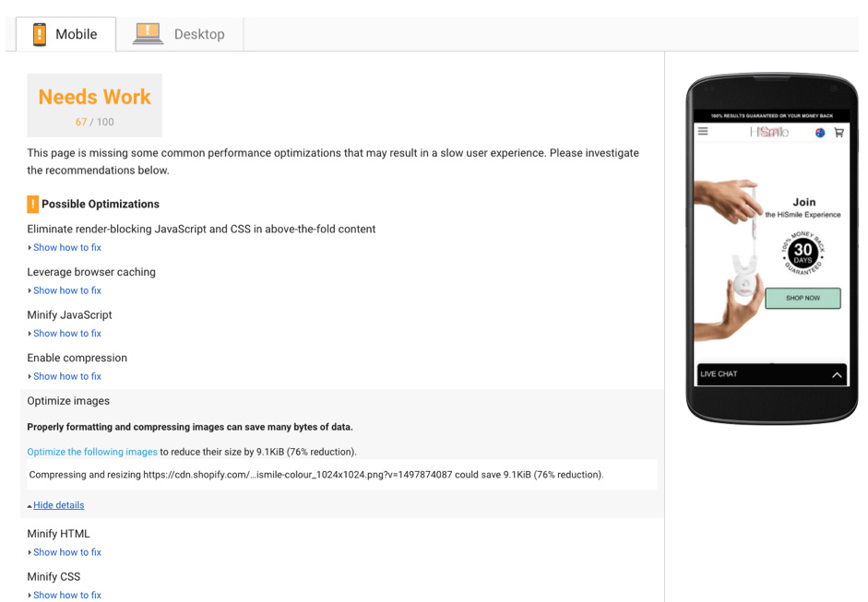Viewport: 868px width, 602px height.
Task: Click the desktop laptop warning icon
Action: tap(148, 34)
